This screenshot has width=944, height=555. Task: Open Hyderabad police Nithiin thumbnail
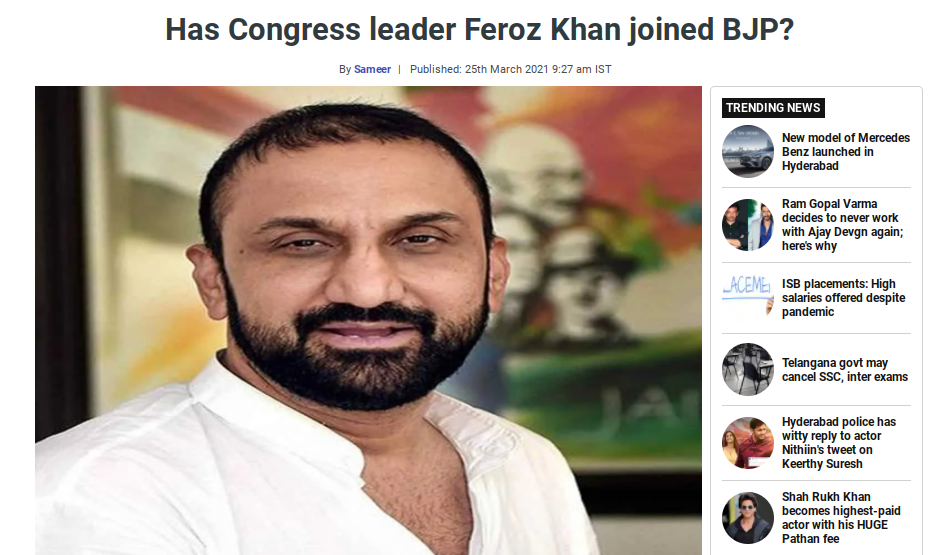tap(747, 442)
